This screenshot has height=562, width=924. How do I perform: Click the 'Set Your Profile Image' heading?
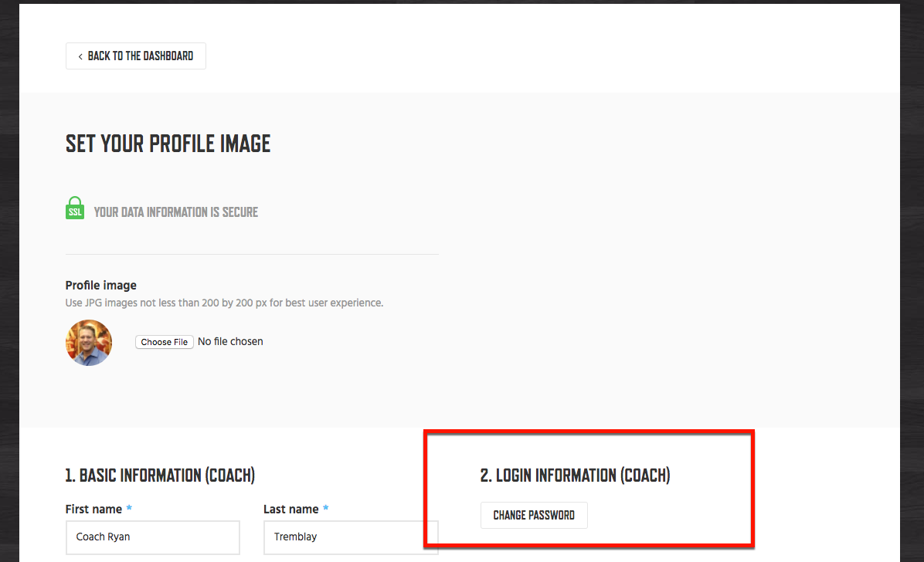click(168, 144)
